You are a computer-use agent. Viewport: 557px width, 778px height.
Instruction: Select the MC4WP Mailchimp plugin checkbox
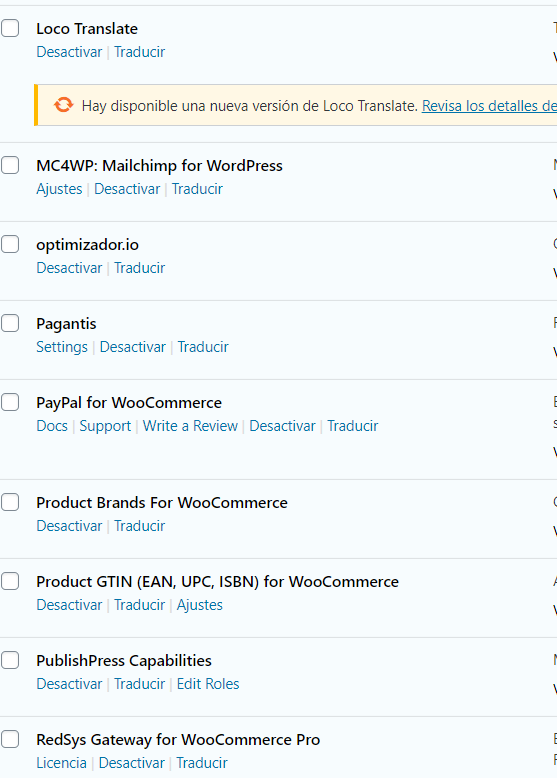[10, 165]
